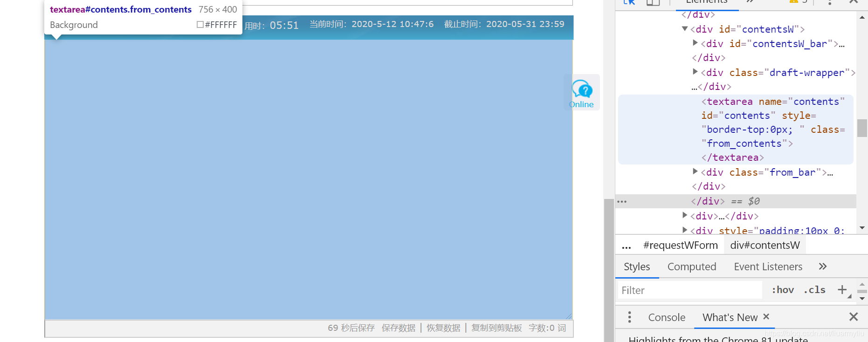Click the page vertical scrollbar thumb
The height and width of the screenshot is (342, 868).
609,270
